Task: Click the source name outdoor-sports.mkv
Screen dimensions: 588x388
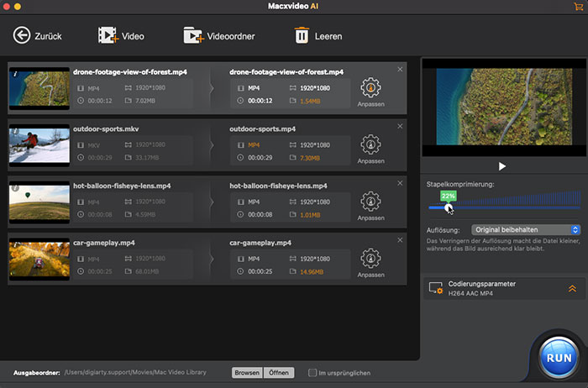Action: [x=106, y=129]
